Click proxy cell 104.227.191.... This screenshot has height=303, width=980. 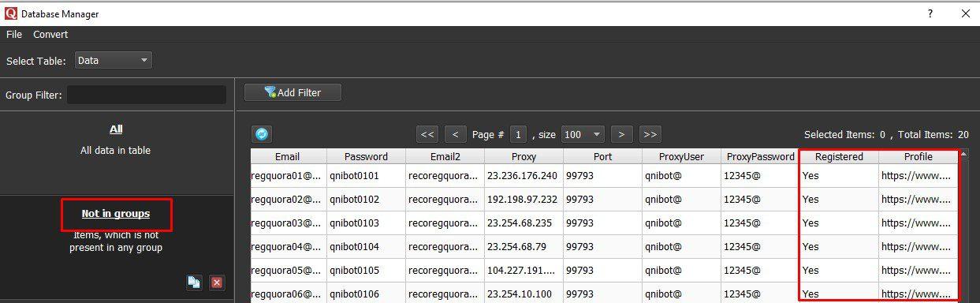click(x=524, y=271)
